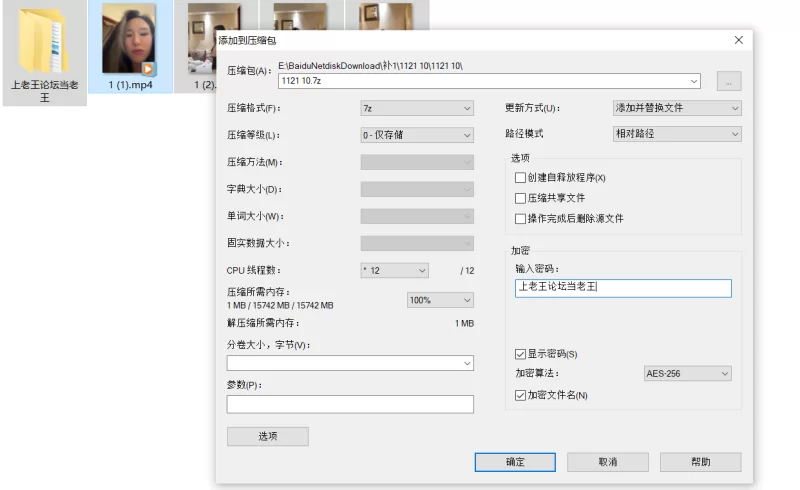
Task: Open the 压缩等级 0-仅存储 dropdown
Action: (x=417, y=135)
